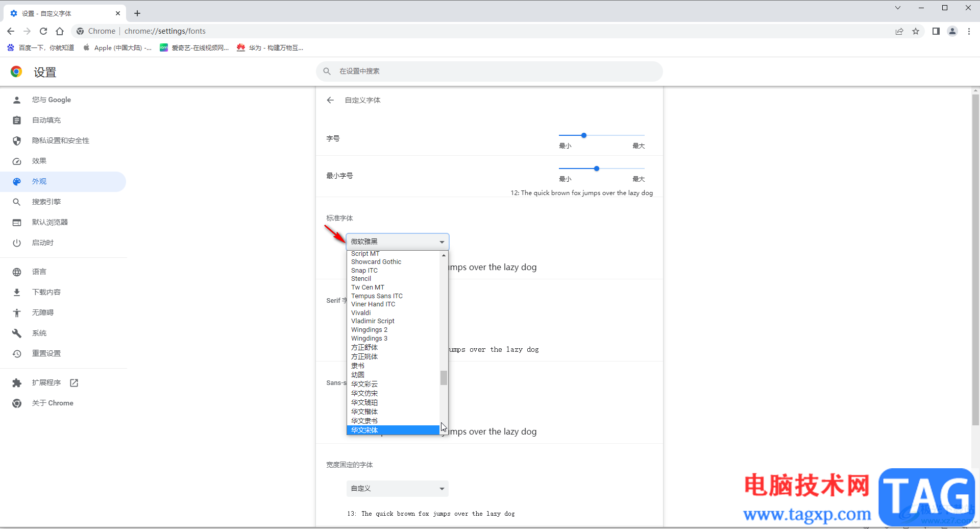
Task: Select Vladimir Script font option
Action: [393, 321]
